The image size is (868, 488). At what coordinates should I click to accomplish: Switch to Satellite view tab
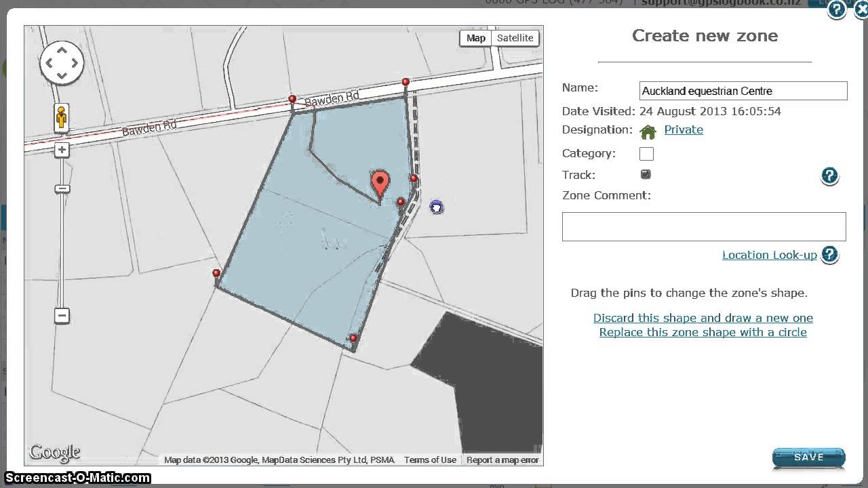[x=515, y=38]
